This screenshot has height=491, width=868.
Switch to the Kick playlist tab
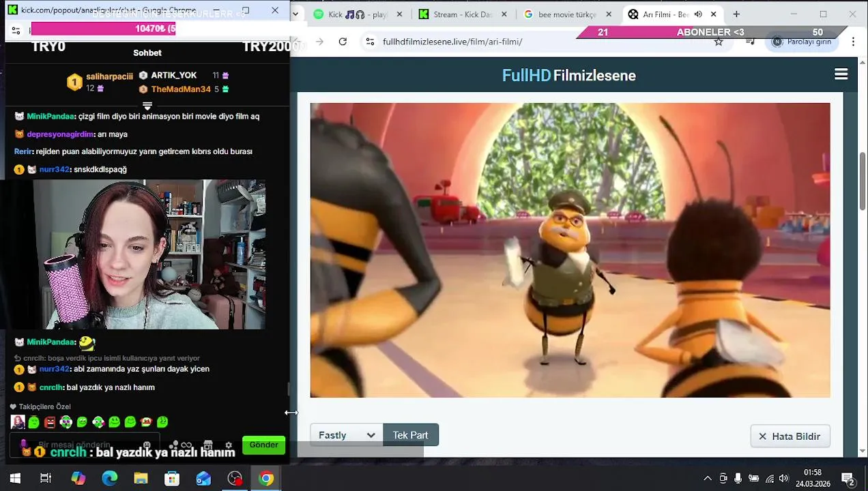pos(358,14)
